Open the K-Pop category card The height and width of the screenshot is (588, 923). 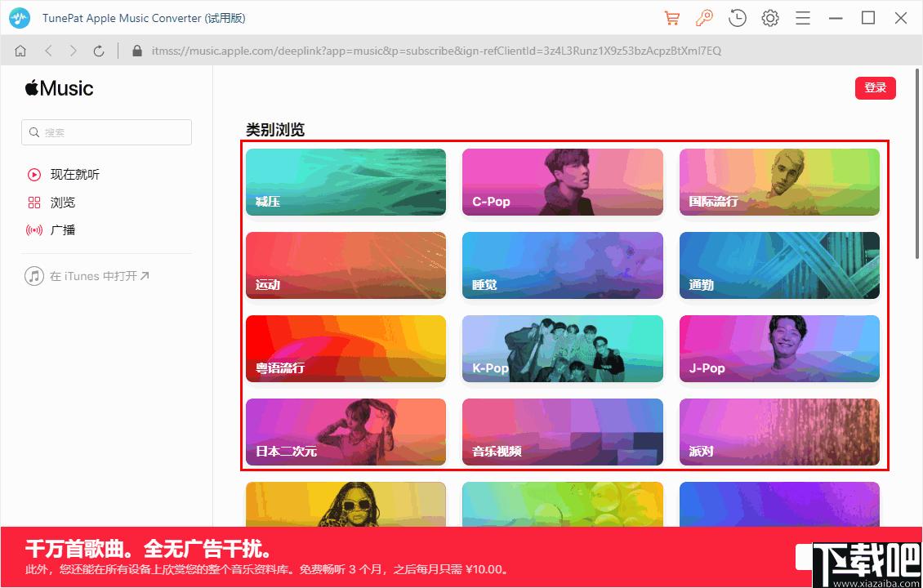pos(562,349)
